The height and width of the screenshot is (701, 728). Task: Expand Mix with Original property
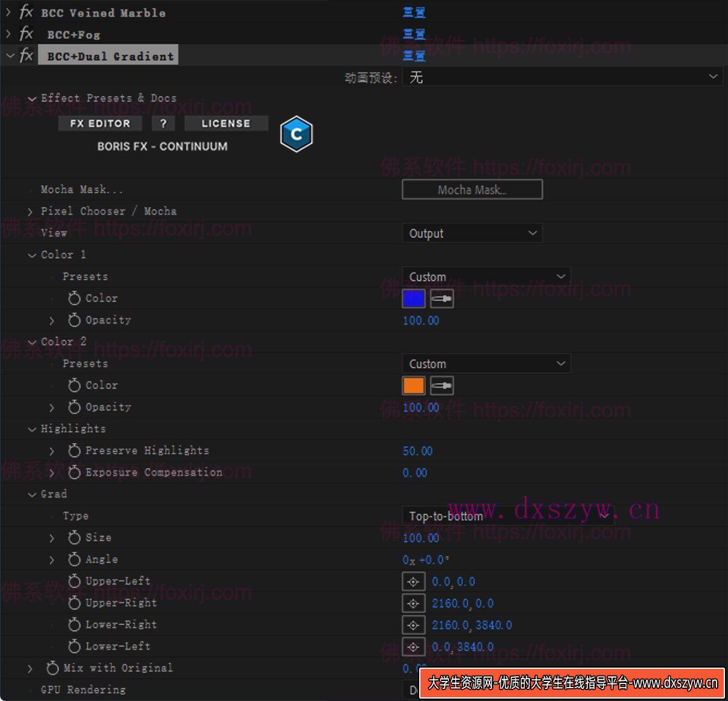[30, 669]
